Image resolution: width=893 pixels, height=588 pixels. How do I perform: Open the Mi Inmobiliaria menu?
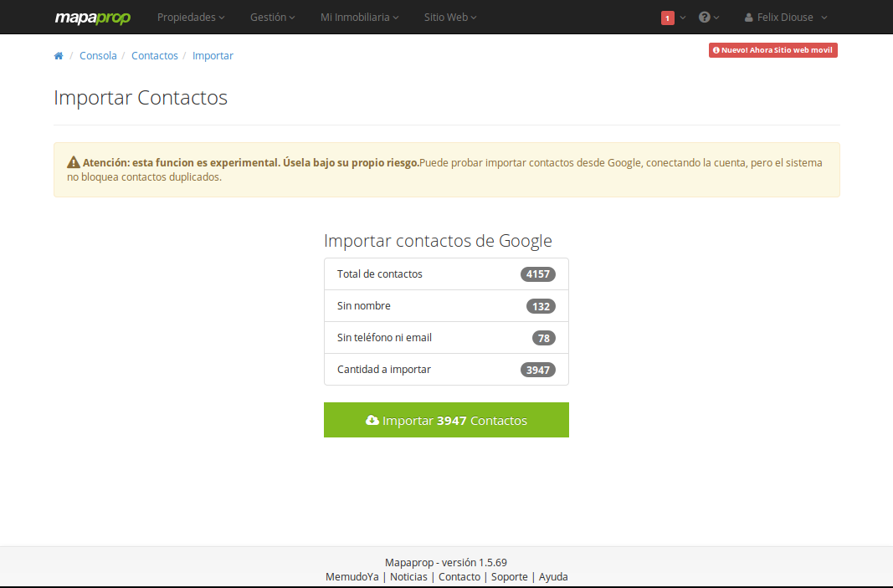coord(359,18)
